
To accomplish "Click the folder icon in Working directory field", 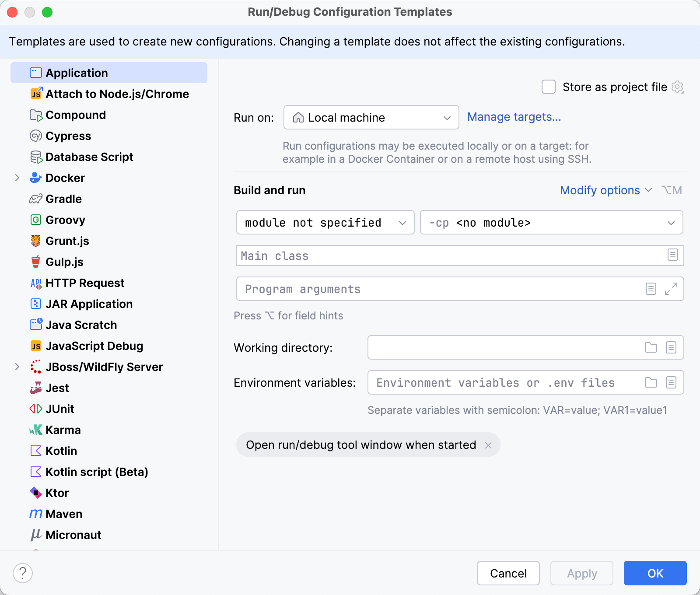I will 651,347.
